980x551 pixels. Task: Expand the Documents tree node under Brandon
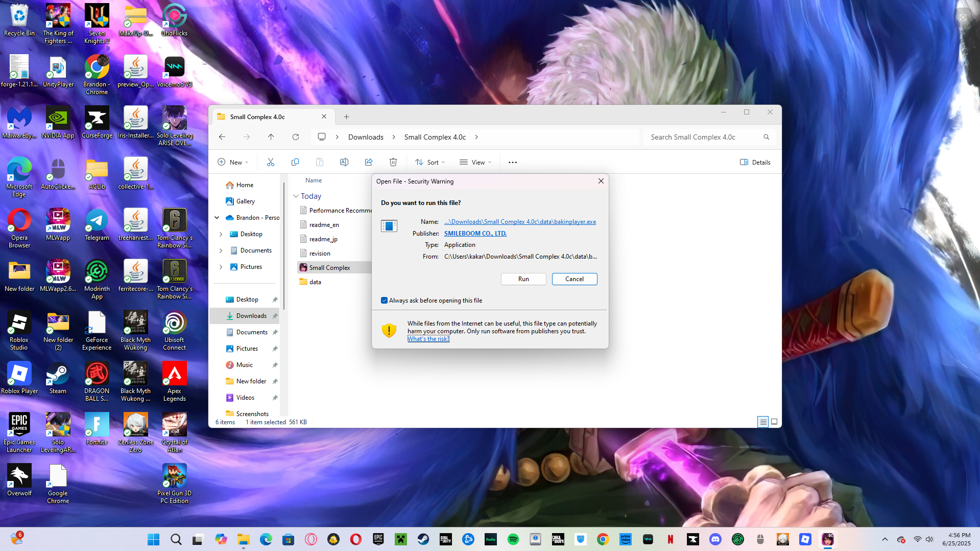pyautogui.click(x=221, y=250)
